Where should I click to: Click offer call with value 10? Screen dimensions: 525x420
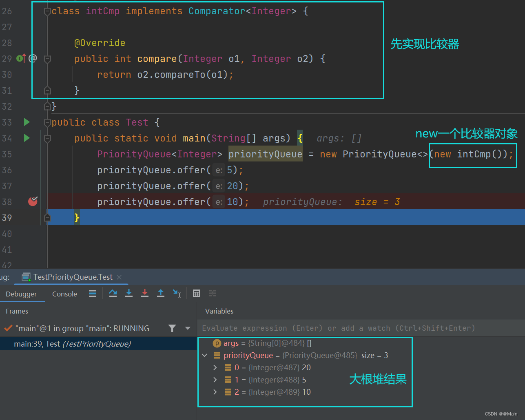coord(173,202)
